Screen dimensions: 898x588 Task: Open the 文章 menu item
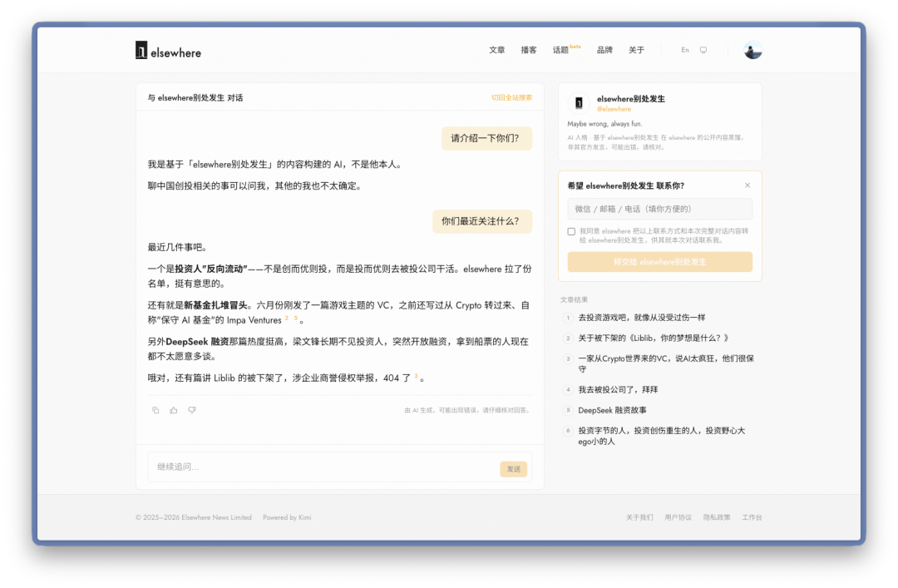pyautogui.click(x=496, y=51)
